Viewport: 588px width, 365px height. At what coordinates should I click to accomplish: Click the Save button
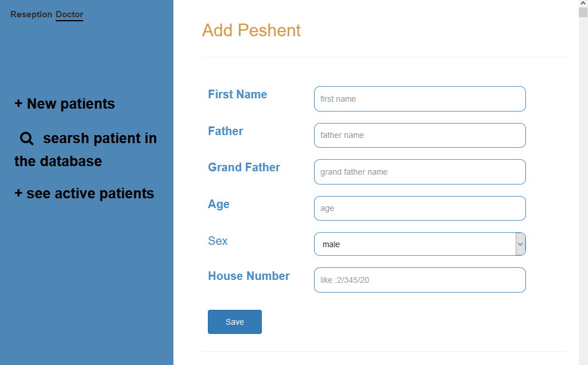pos(234,321)
